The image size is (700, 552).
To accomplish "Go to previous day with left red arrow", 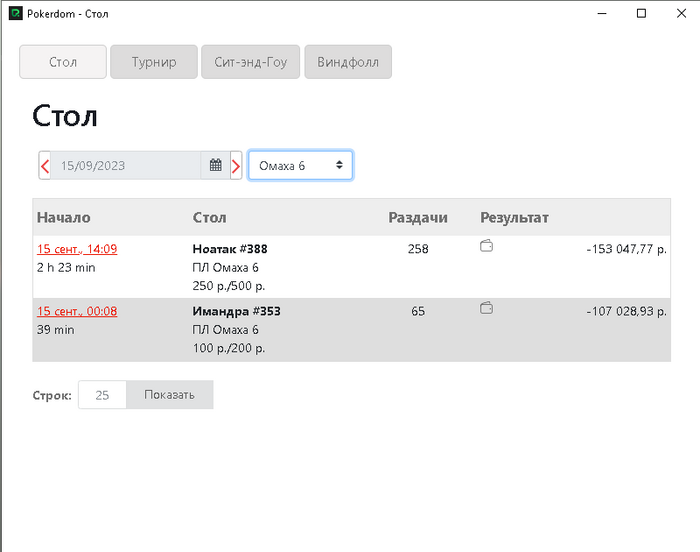I will click(45, 166).
